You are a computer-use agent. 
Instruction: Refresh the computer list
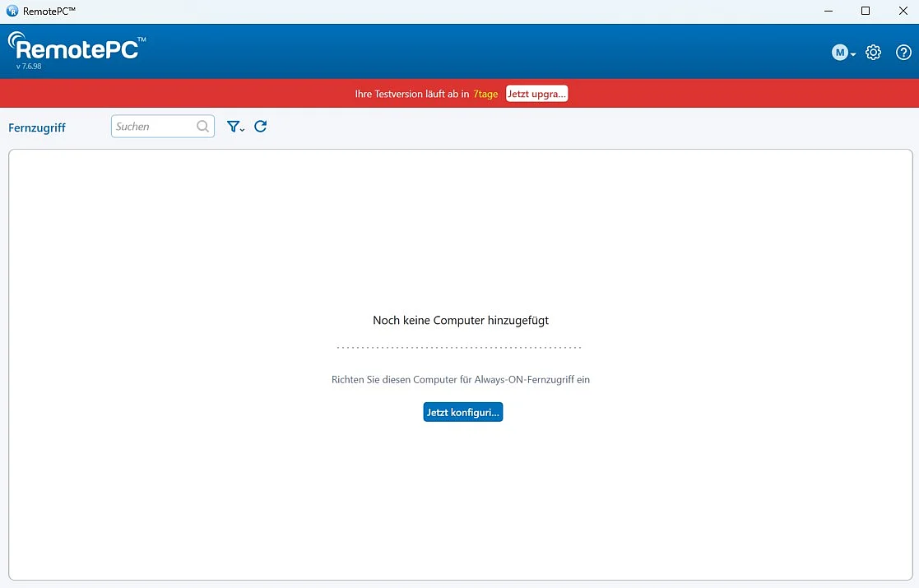pyautogui.click(x=260, y=127)
